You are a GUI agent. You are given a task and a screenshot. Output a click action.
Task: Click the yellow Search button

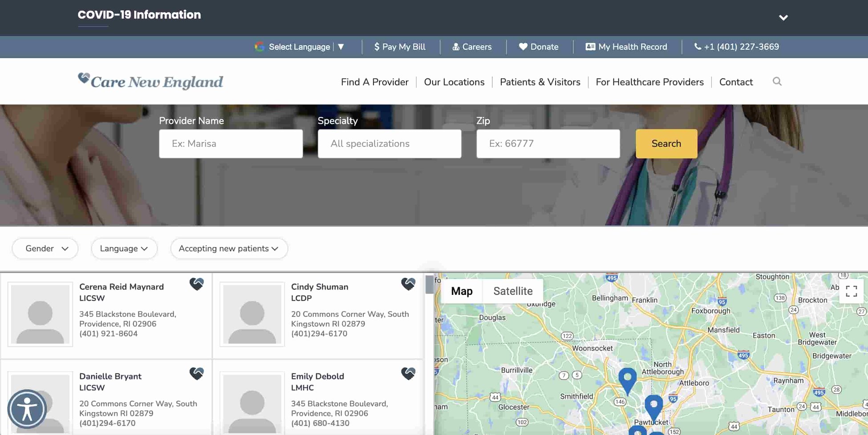[666, 144]
